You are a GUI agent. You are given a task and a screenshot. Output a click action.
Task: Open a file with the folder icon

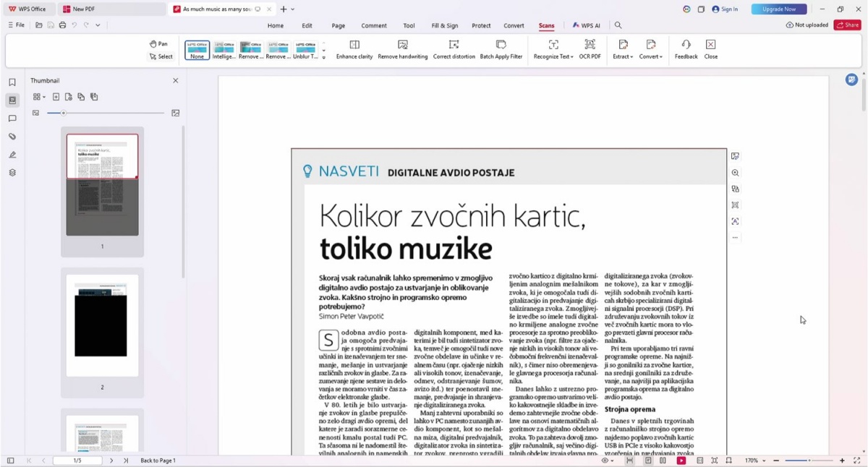click(39, 25)
